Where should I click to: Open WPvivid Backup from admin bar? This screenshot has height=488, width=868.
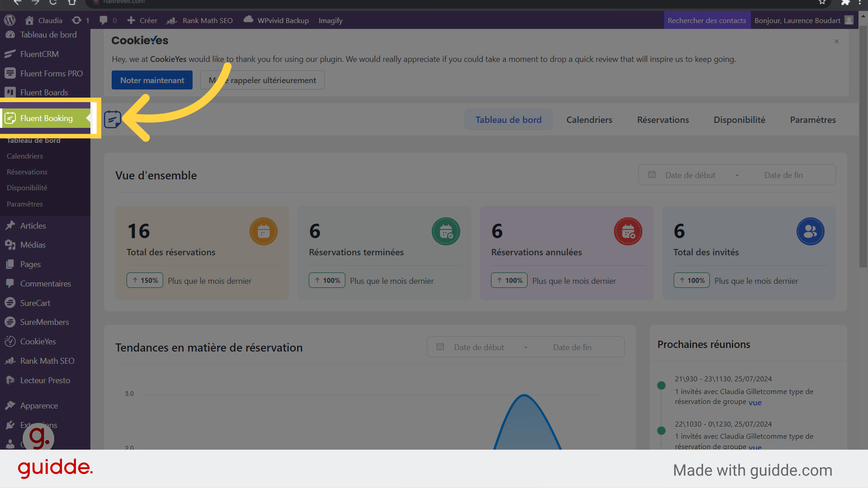point(276,20)
